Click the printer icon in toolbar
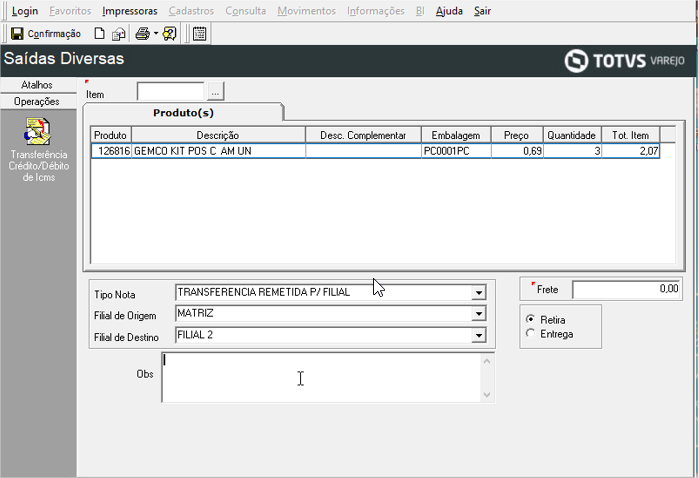The image size is (699, 478). (x=143, y=34)
